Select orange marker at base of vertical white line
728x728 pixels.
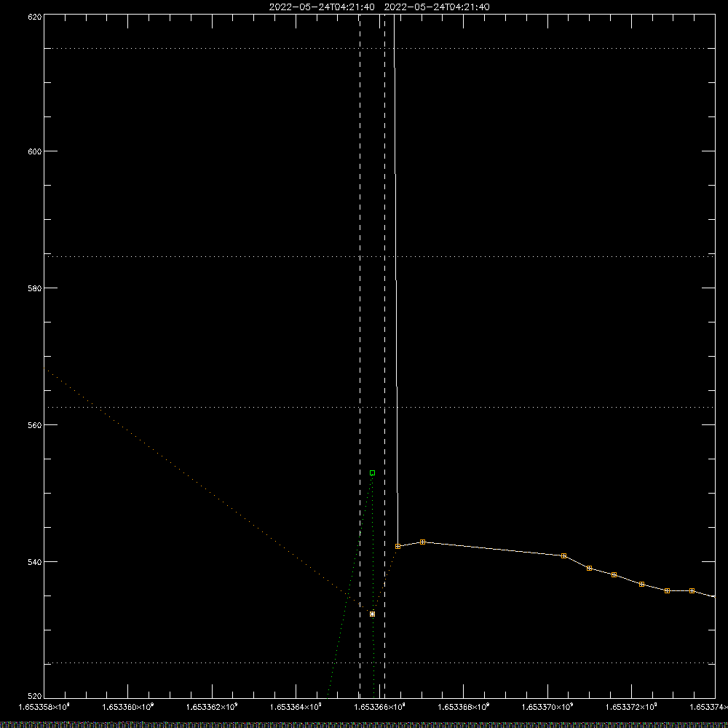coord(397,546)
